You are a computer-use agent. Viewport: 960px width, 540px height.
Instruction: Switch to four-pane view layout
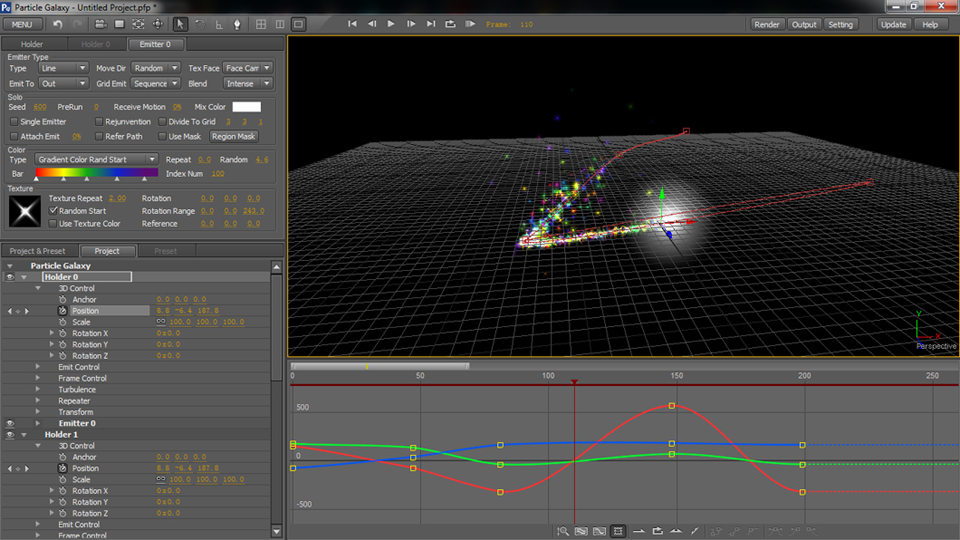261,24
